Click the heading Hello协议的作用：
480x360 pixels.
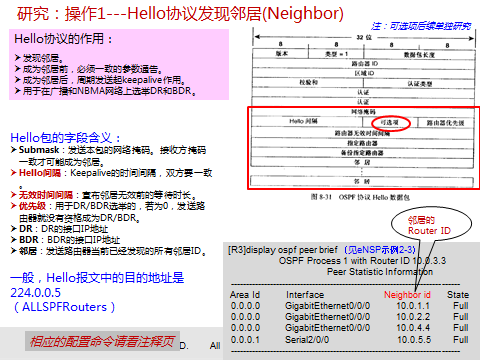63,39
